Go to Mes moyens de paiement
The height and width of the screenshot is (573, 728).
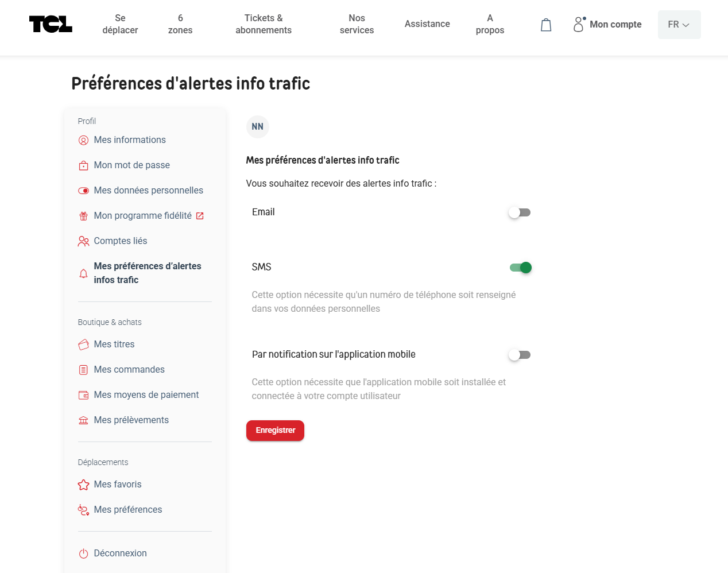(146, 395)
